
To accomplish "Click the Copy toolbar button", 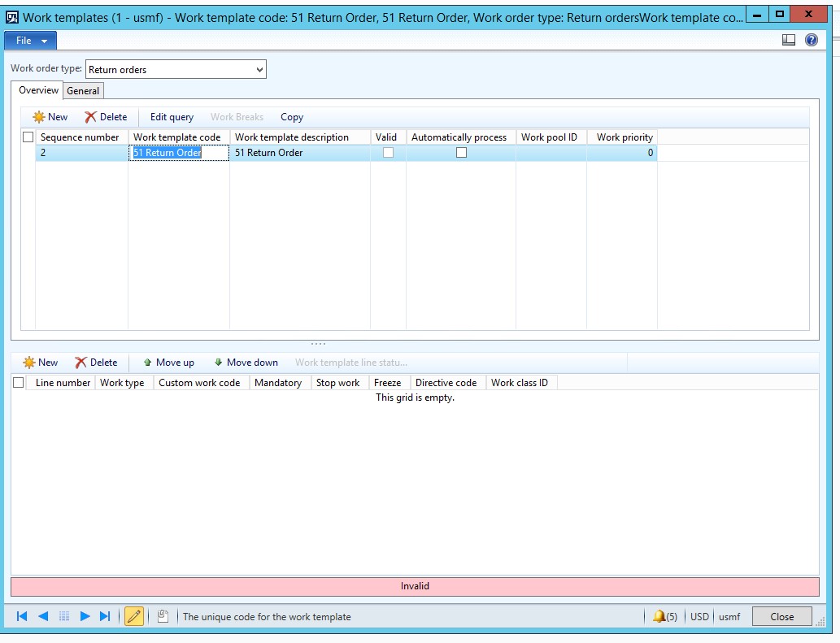I will click(291, 116).
